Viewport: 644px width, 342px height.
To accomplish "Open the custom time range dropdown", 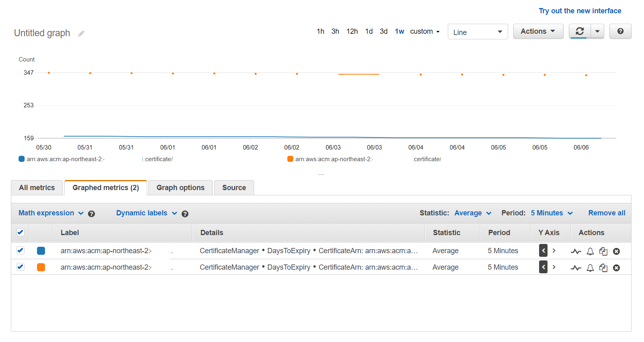I will click(x=425, y=31).
